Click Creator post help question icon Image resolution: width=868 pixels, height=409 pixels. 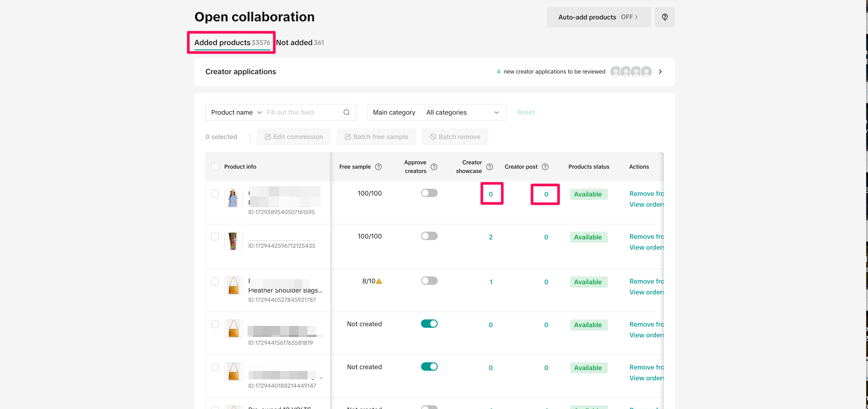545,167
